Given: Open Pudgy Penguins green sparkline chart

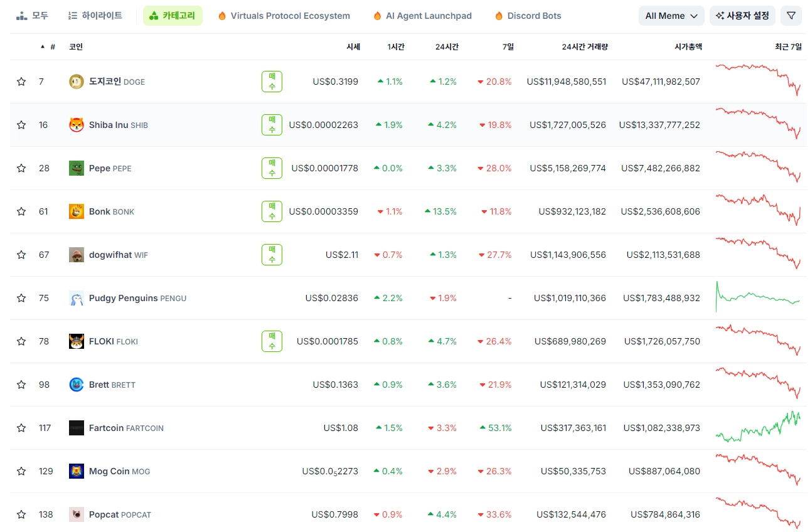Looking at the screenshot, I should coord(758,296).
